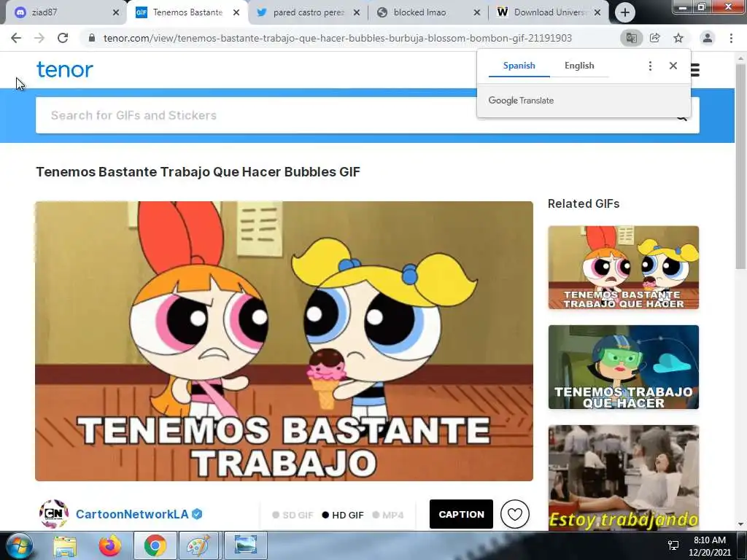Close the Tenemos Bastante tab
Screen dimensions: 747x560
[236, 13]
